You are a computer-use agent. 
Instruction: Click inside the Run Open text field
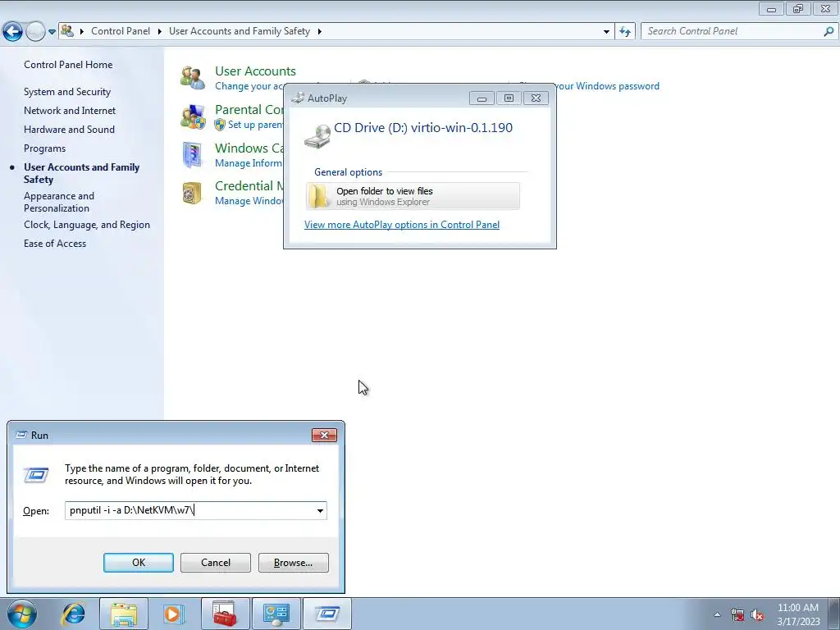[190, 510]
